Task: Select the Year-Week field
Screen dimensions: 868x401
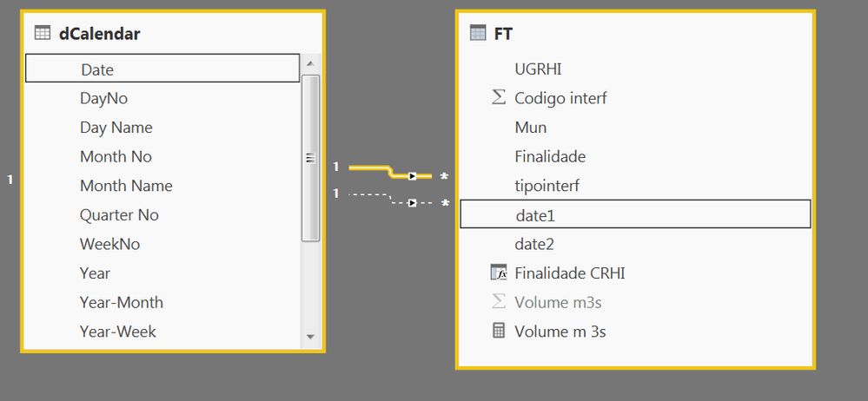Action: pyautogui.click(x=162, y=332)
